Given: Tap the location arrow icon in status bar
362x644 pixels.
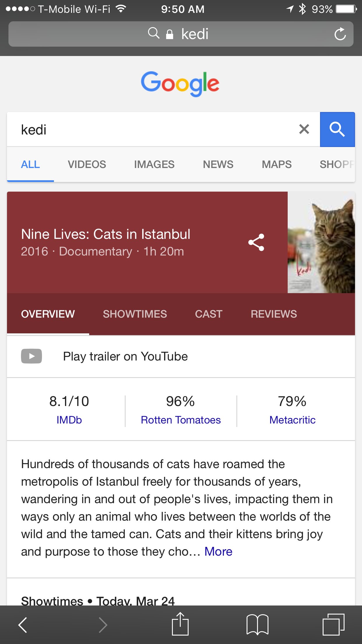Looking at the screenshot, I should point(290,9).
